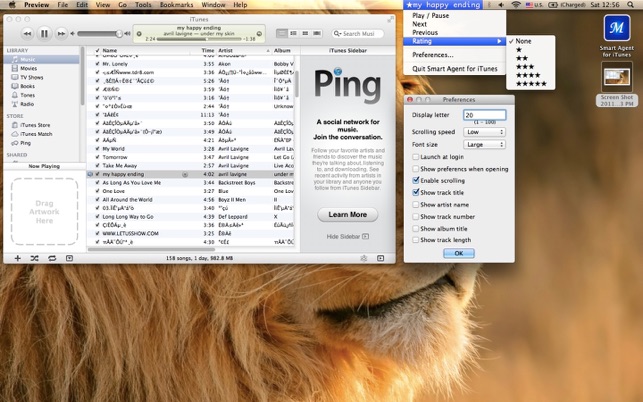Click the Learn More button for Ping

pos(347,215)
